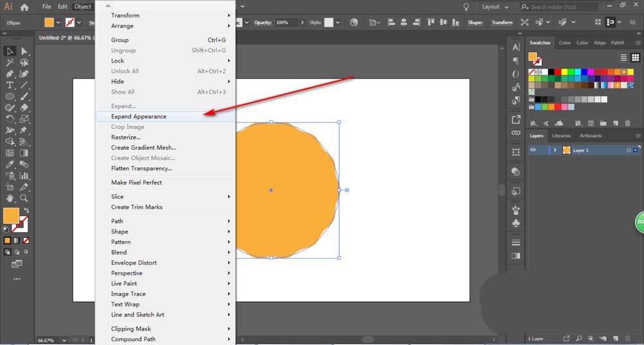Click Shape link in control bar
The image size is (644, 345).
tap(475, 23)
